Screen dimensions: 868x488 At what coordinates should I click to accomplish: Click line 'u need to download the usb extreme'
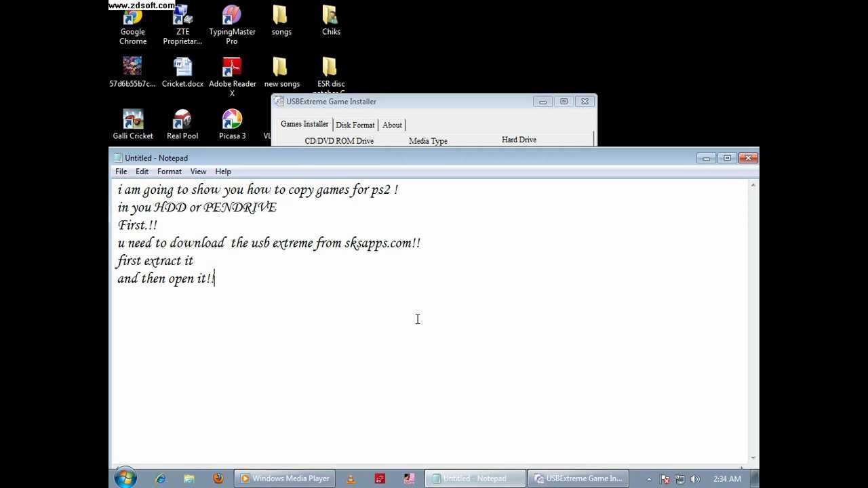[269, 243]
